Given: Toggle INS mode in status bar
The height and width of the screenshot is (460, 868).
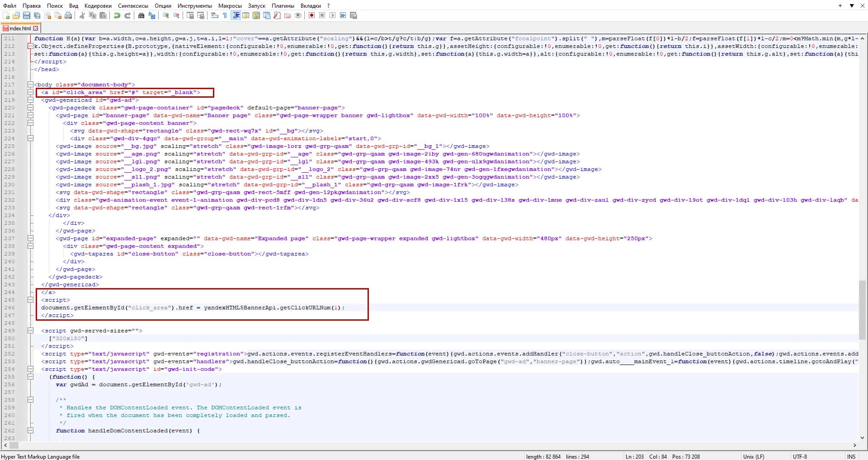Looking at the screenshot, I should [851, 456].
